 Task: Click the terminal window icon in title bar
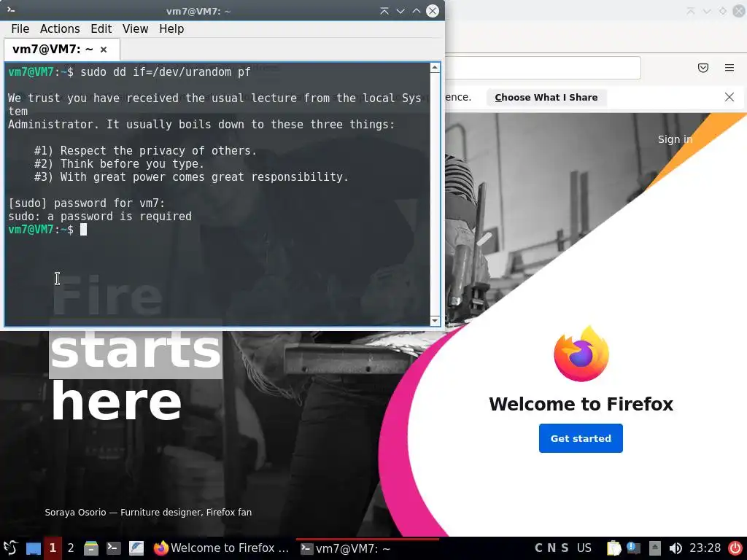pos(11,9)
